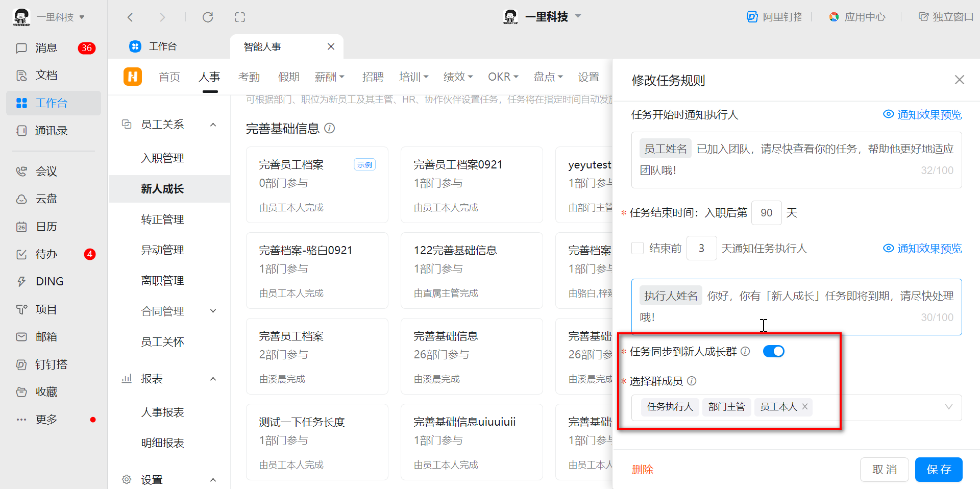980x489 pixels.
Task: Click the 入职后第 90 days input field
Action: 766,213
